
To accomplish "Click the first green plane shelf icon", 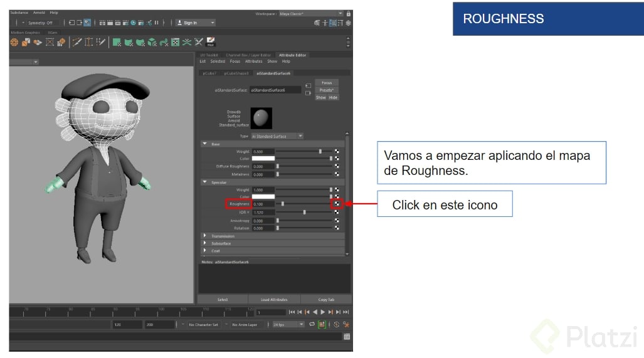I will pos(117,42).
